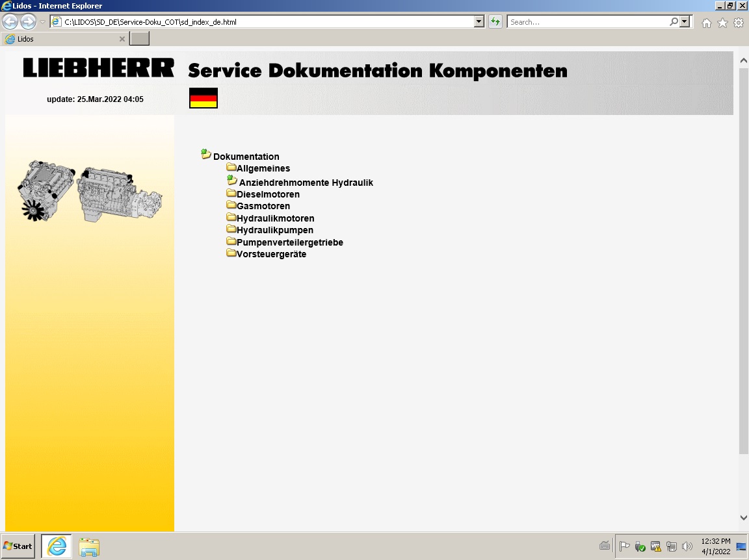Image resolution: width=749 pixels, height=560 pixels.
Task: Click the VM tools warning tray icon
Action: [655, 546]
